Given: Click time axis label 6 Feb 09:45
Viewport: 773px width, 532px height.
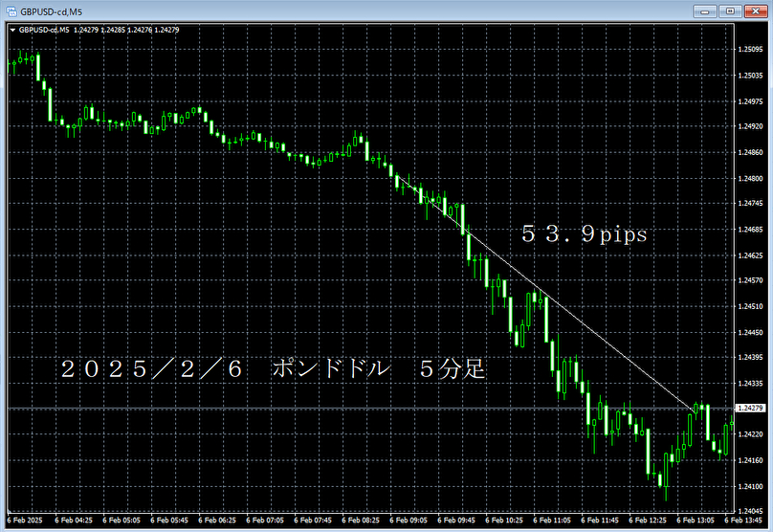Looking at the screenshot, I should click(456, 521).
